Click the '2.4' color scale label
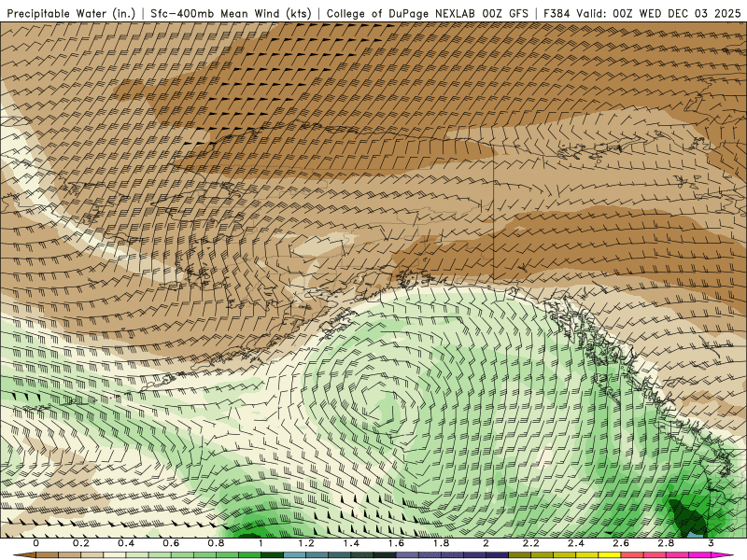The image size is (747, 560). pyautogui.click(x=576, y=543)
